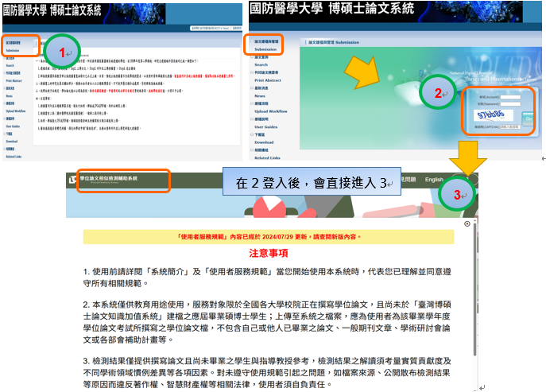Image resolution: width=546 pixels, height=392 pixels.
Task: Click the CAPTCHA code input field
Action: click(510, 127)
